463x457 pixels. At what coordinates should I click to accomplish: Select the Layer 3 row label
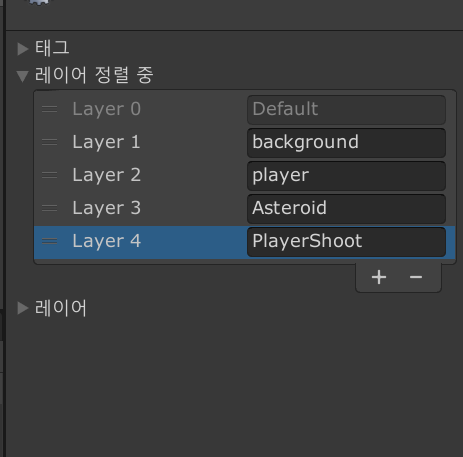(106, 208)
